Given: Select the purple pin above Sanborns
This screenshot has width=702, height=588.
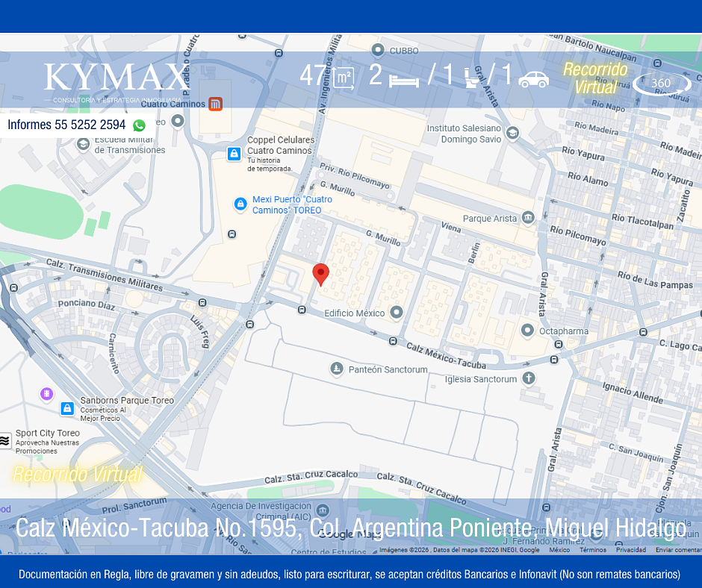Looking at the screenshot, I should 46,394.
